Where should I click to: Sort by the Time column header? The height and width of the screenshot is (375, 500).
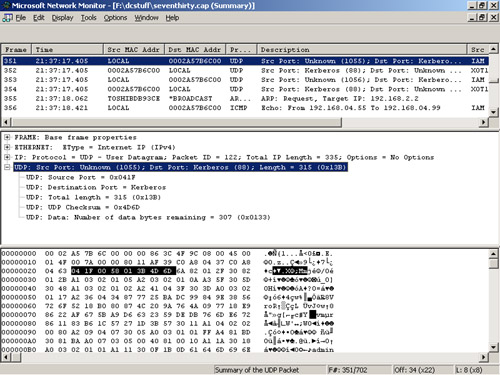pos(67,49)
